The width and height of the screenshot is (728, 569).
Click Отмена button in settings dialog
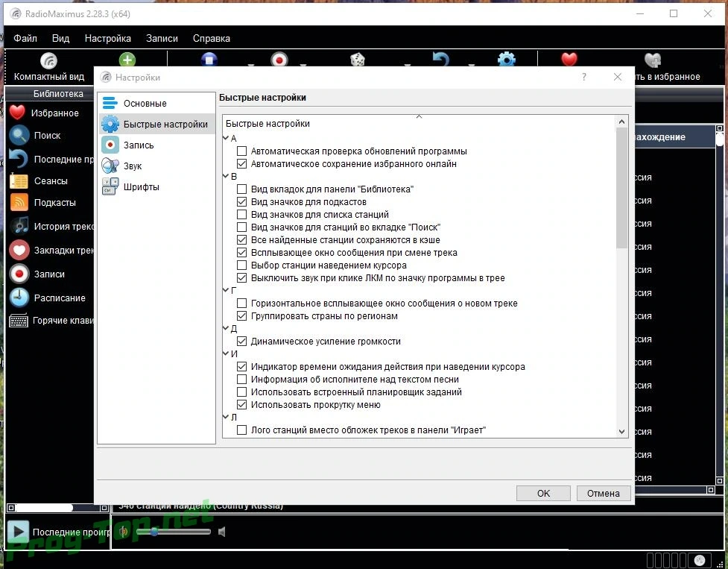pos(603,493)
